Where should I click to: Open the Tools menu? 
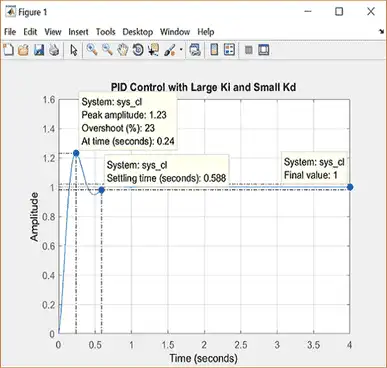click(106, 32)
